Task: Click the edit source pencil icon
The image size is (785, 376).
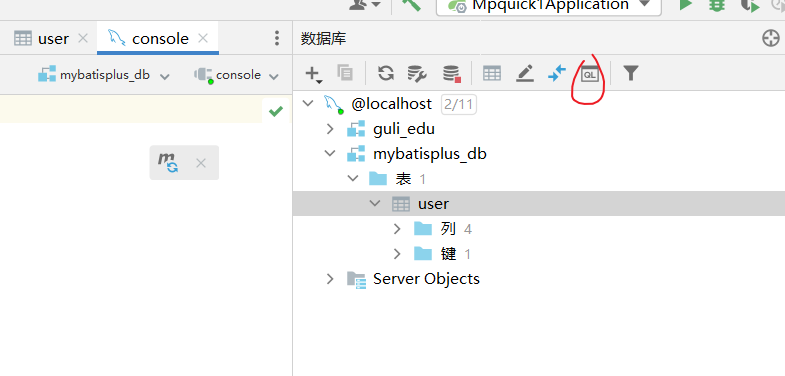Action: click(524, 74)
